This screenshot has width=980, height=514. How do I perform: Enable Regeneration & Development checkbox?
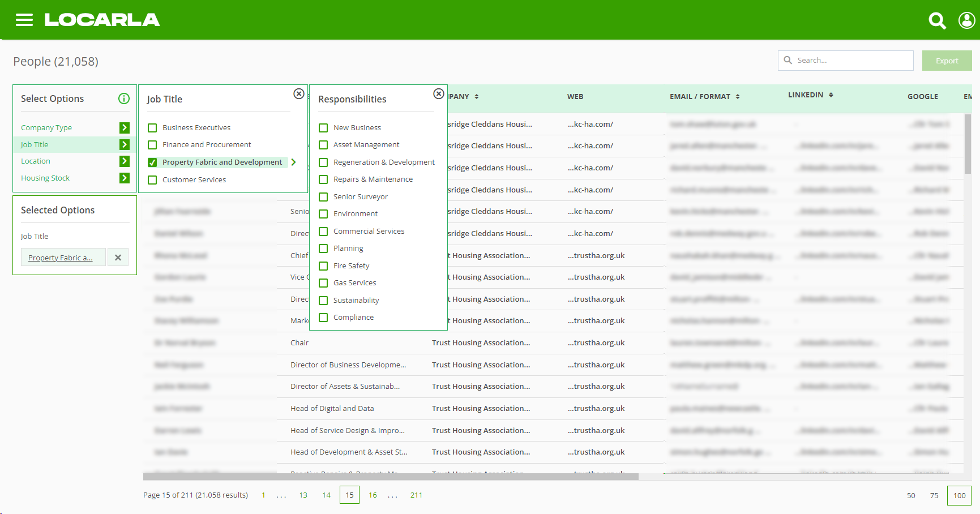point(323,162)
